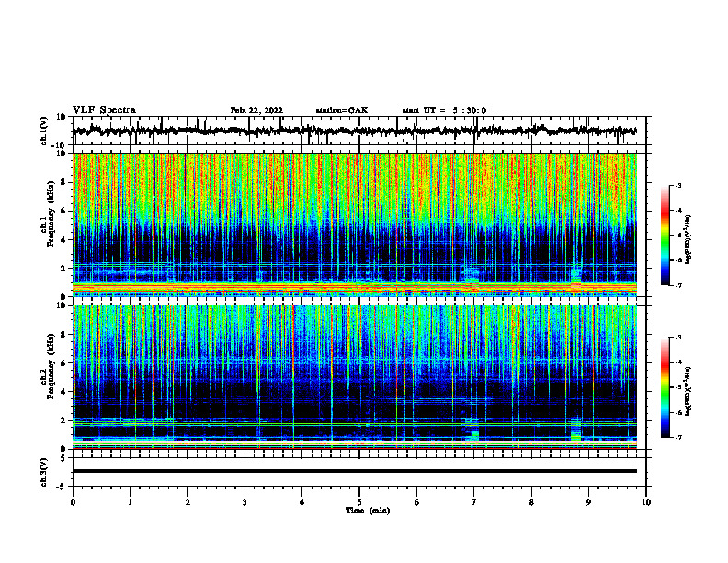The width and height of the screenshot is (728, 563).
Task: Click time axis tick label '4'
Action: 302,502
